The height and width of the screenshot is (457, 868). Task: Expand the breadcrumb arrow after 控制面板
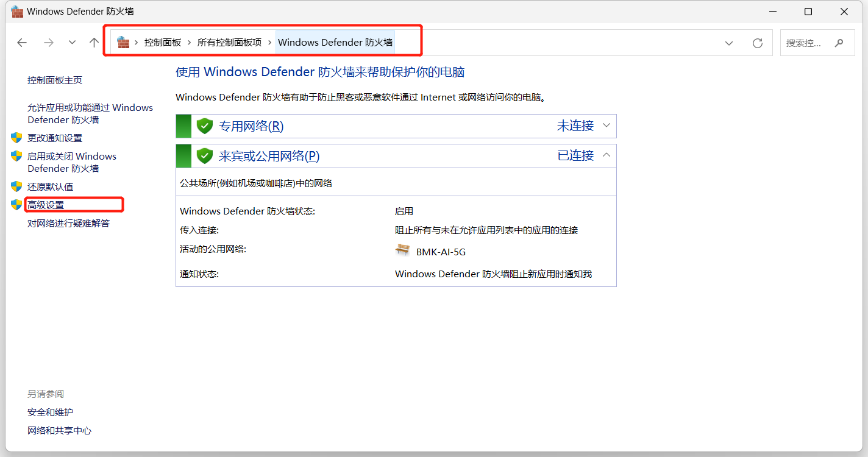point(190,42)
